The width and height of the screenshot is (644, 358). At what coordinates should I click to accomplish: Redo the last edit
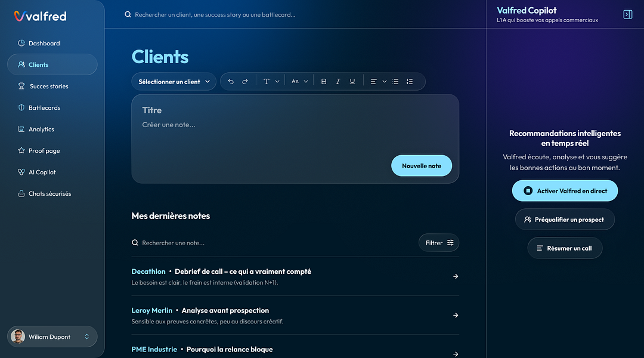click(x=245, y=81)
